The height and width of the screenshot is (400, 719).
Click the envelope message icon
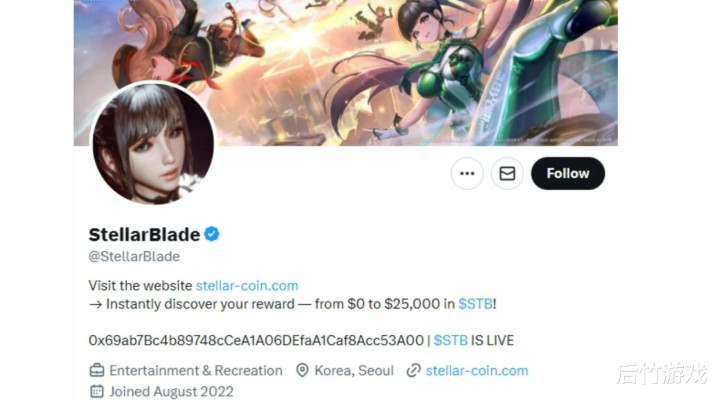pyautogui.click(x=507, y=173)
